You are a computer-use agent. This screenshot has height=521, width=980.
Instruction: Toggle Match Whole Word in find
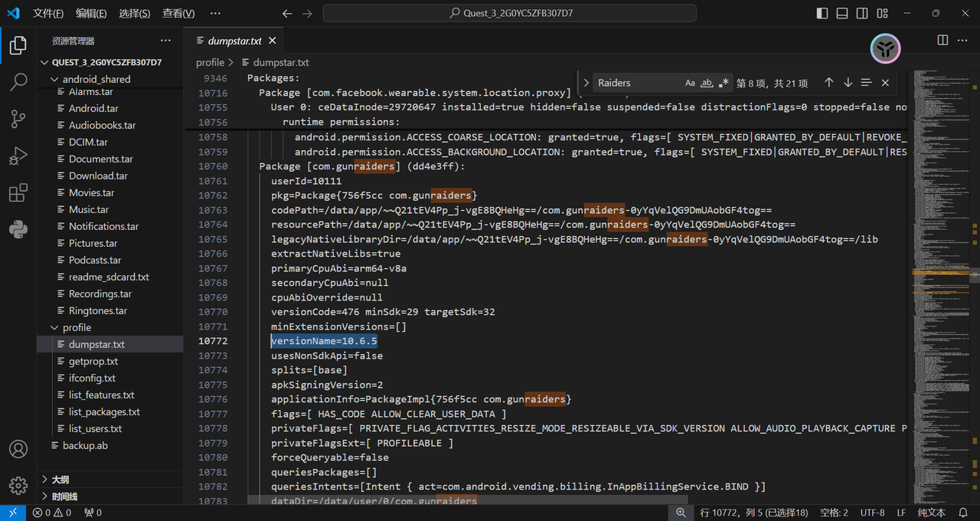click(707, 83)
